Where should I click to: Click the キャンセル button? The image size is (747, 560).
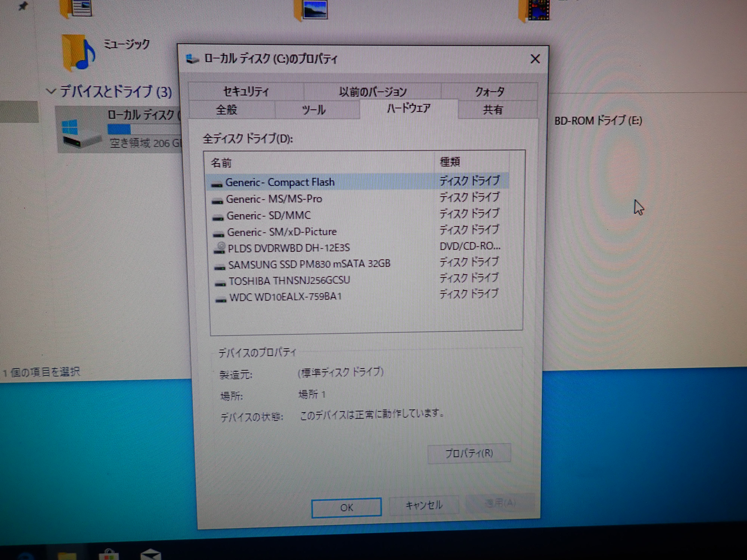coord(424,505)
